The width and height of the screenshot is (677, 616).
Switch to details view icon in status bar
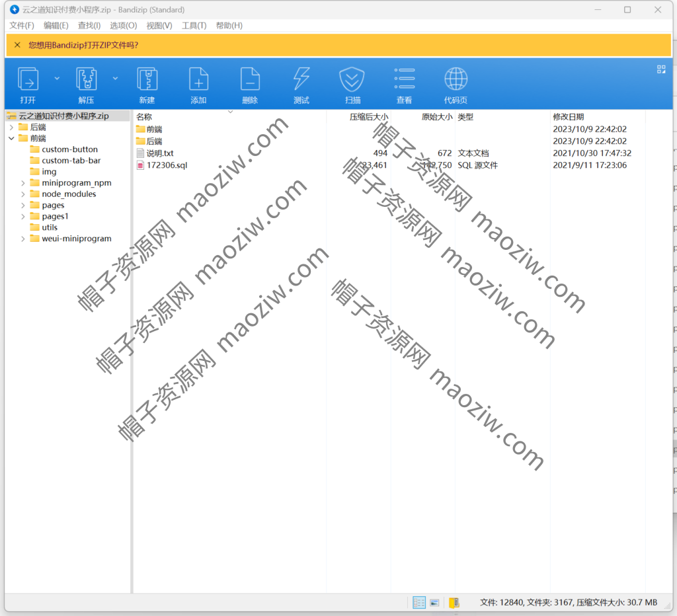[x=418, y=603]
